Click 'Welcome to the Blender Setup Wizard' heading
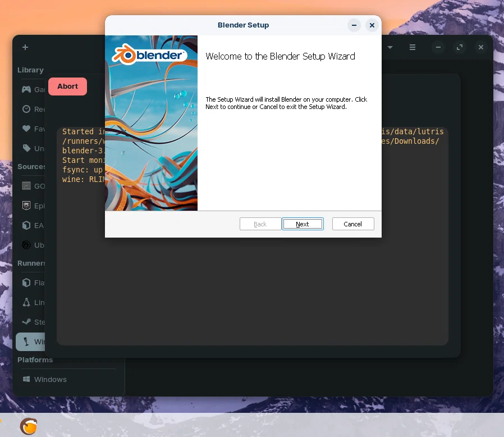 [x=280, y=56]
